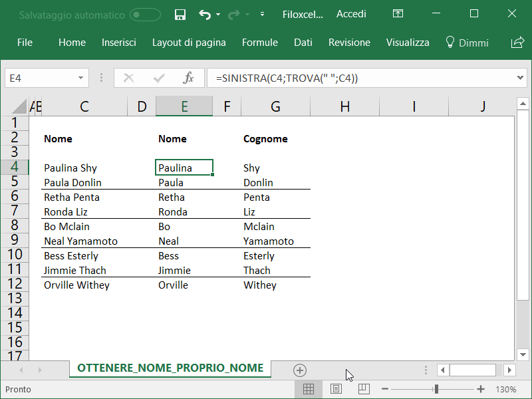Click the zoom slider handle

click(436, 389)
